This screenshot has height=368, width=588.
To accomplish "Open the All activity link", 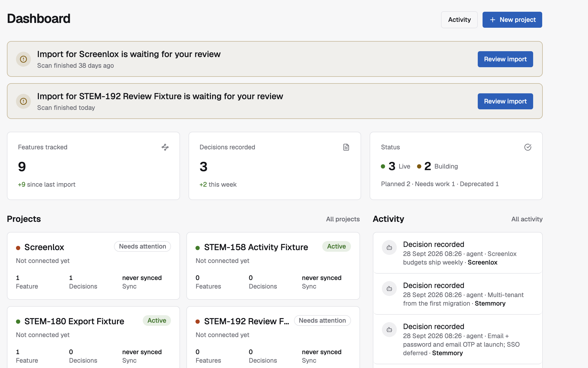I will (x=527, y=219).
